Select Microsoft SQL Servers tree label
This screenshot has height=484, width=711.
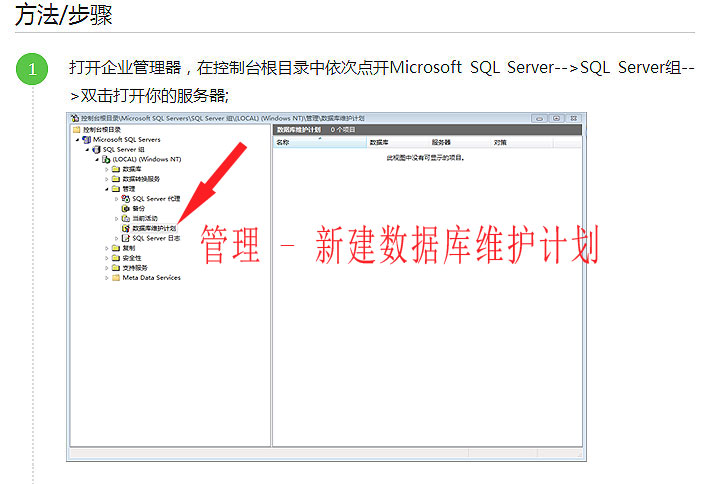pos(127,140)
